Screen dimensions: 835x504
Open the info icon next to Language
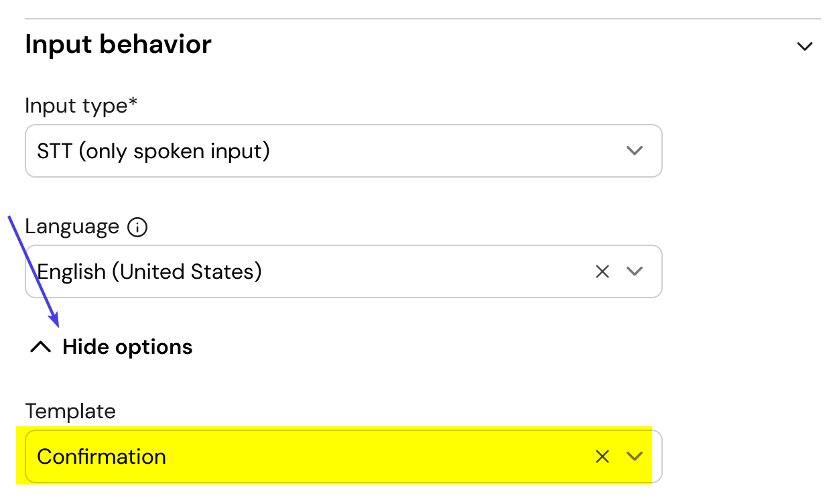tap(137, 227)
